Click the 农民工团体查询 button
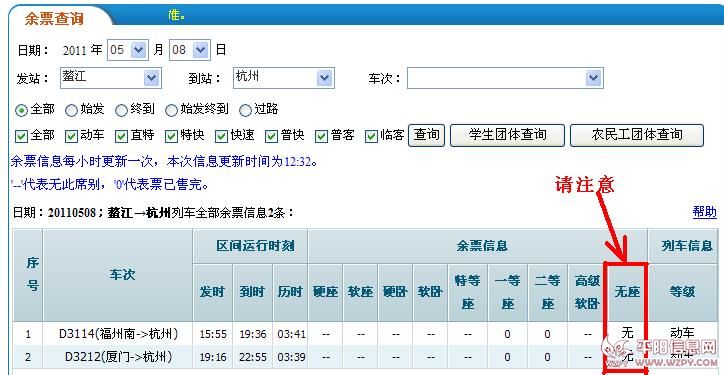This screenshot has width=724, height=375. click(637, 135)
